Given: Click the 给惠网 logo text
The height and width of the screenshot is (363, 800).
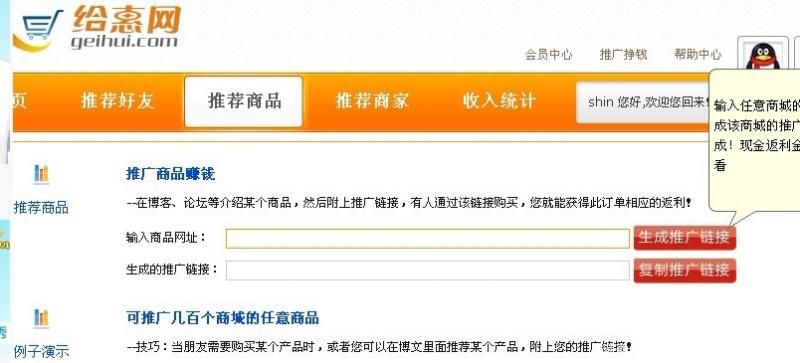Looking at the screenshot, I should click(x=127, y=19).
